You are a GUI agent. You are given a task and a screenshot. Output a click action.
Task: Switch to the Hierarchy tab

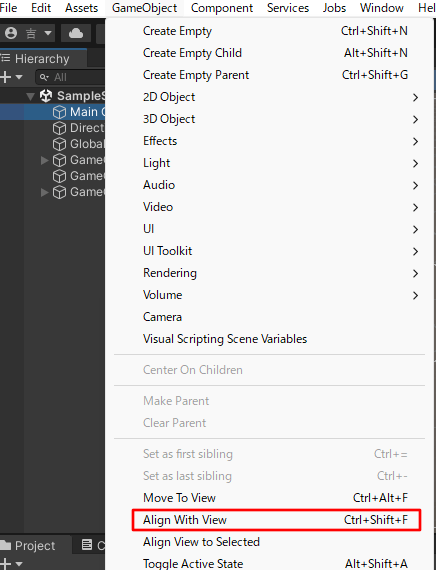point(42,59)
